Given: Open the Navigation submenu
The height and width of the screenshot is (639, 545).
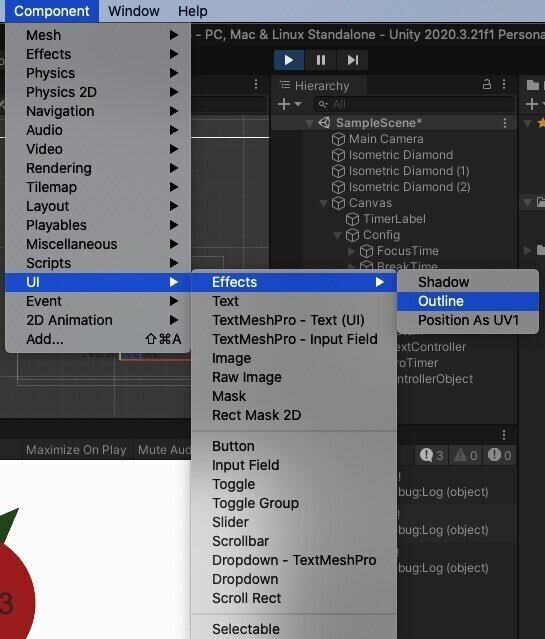Looking at the screenshot, I should [98, 111].
